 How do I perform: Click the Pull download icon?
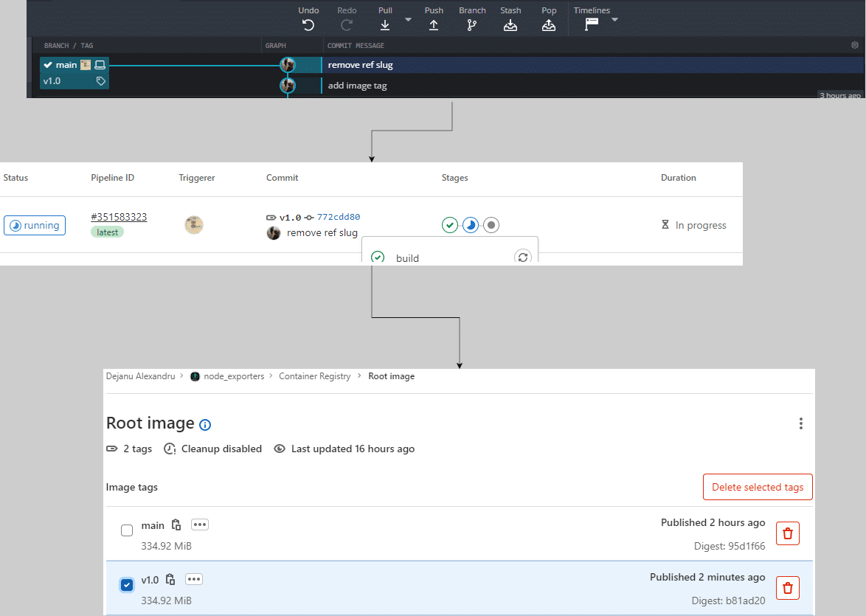[x=385, y=25]
